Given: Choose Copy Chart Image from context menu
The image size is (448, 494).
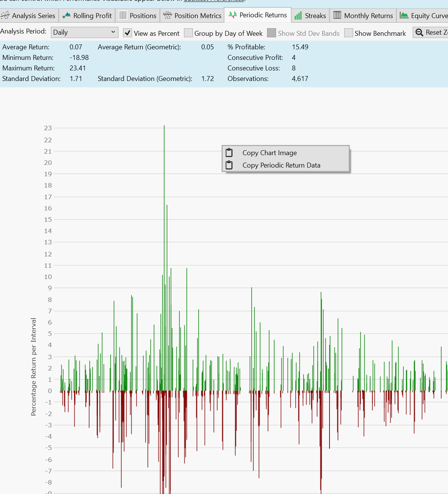Looking at the screenshot, I should point(269,153).
